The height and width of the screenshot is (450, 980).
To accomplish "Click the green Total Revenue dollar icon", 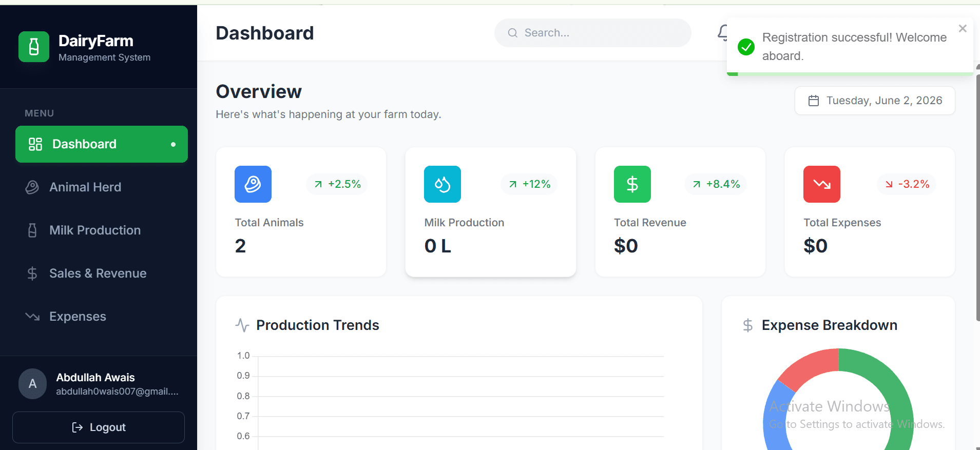I will pos(632,184).
